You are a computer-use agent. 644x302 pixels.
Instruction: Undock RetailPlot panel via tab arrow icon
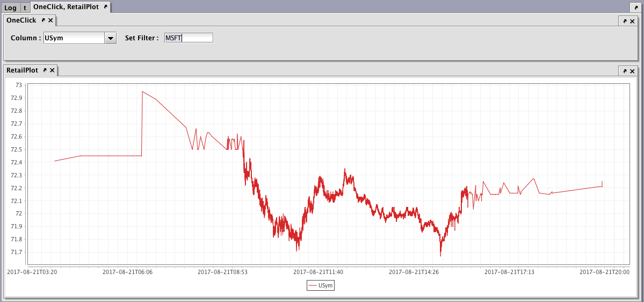pyautogui.click(x=45, y=70)
